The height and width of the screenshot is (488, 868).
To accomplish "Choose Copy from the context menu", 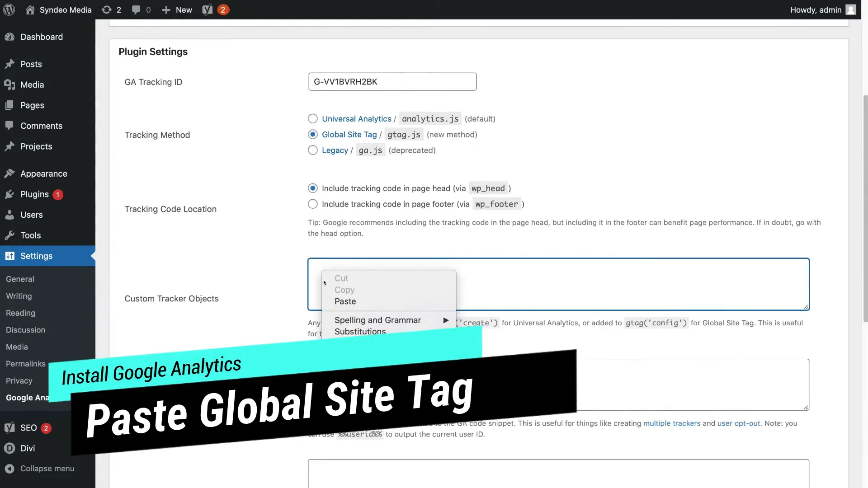I will point(344,290).
